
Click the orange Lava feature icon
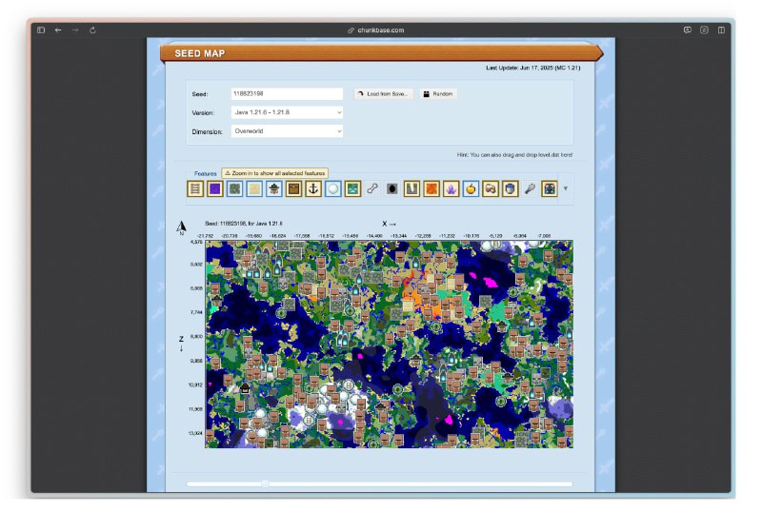point(431,189)
